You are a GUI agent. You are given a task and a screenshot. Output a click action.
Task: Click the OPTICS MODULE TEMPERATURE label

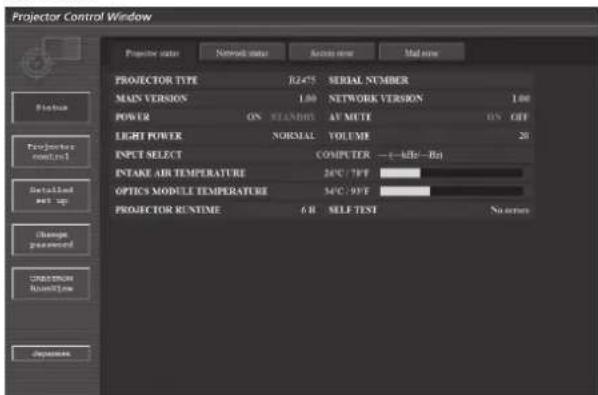191,191
